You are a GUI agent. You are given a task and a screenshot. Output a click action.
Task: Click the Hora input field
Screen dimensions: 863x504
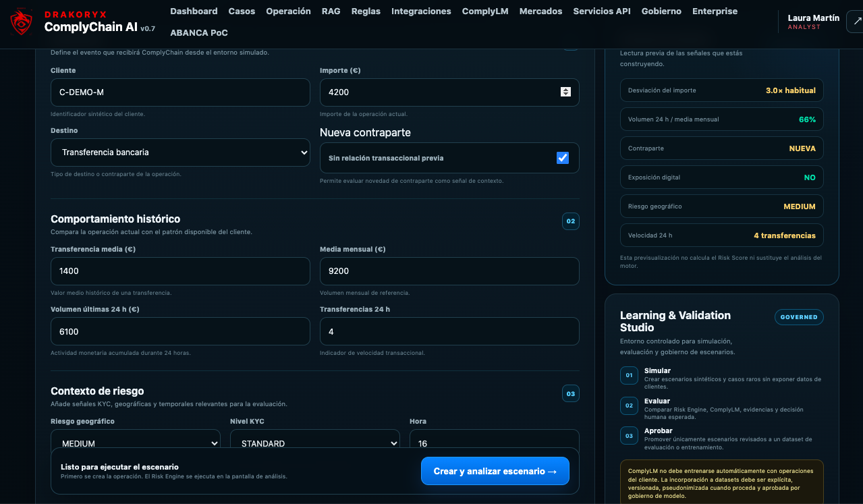pyautogui.click(x=494, y=443)
